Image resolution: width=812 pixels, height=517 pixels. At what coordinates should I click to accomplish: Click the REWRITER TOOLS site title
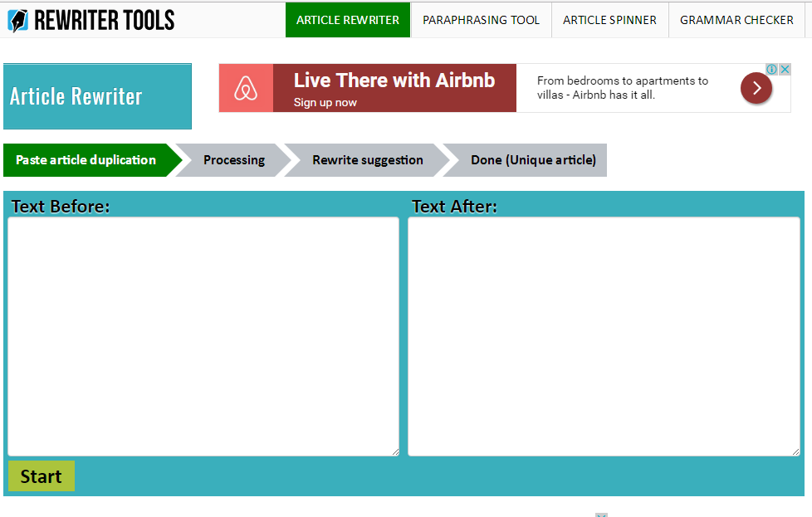[104, 21]
